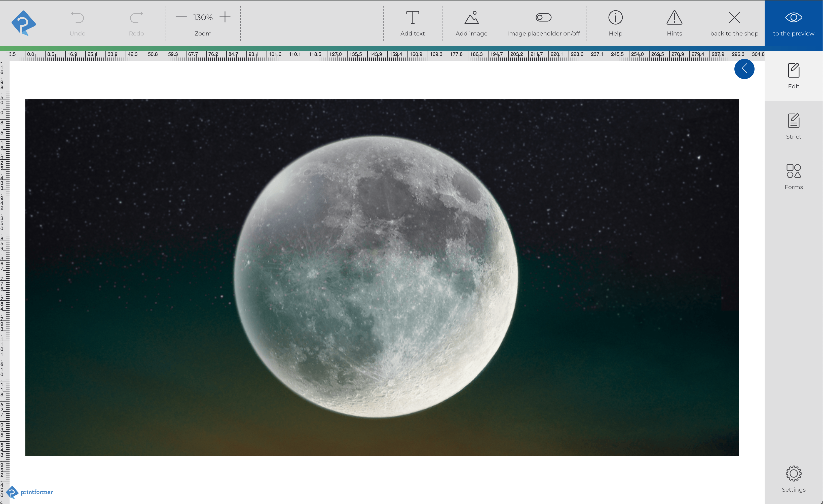The width and height of the screenshot is (823, 504).
Task: Click the 130% zoom value
Action: tap(203, 17)
